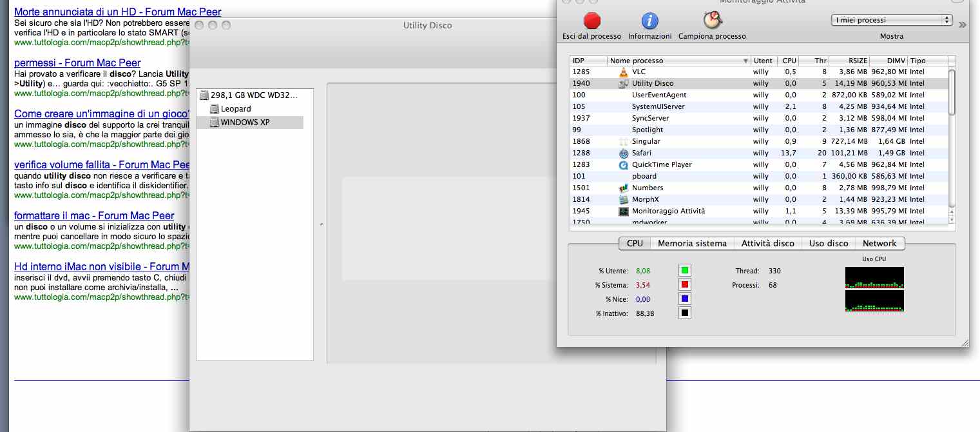Click Singular RSIZE value 727,14 MB
Viewport: 980px width, 432px height.
pyautogui.click(x=849, y=141)
